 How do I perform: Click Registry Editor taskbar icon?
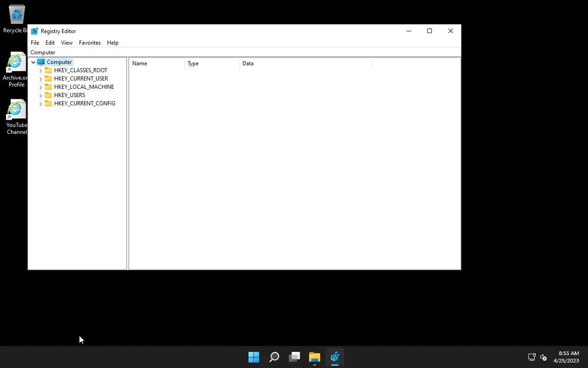(x=335, y=357)
